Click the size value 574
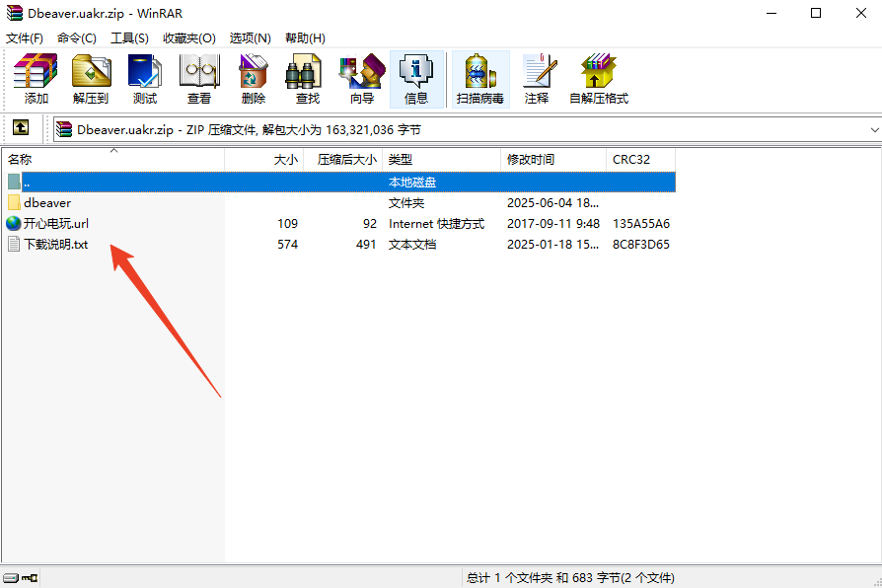 (x=287, y=245)
